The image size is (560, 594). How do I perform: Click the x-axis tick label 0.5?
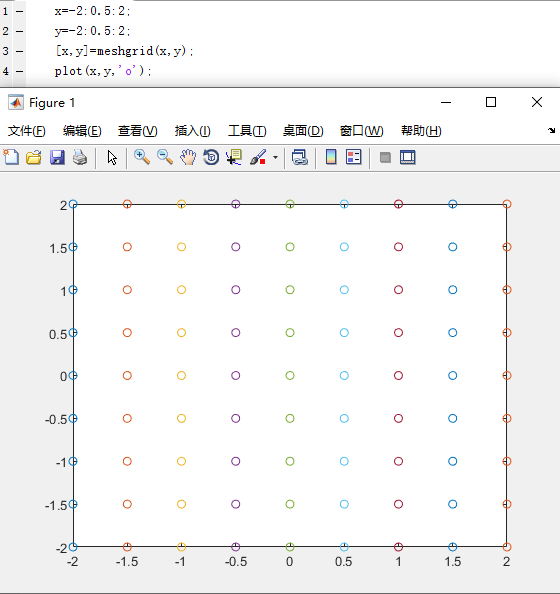pyautogui.click(x=343, y=561)
